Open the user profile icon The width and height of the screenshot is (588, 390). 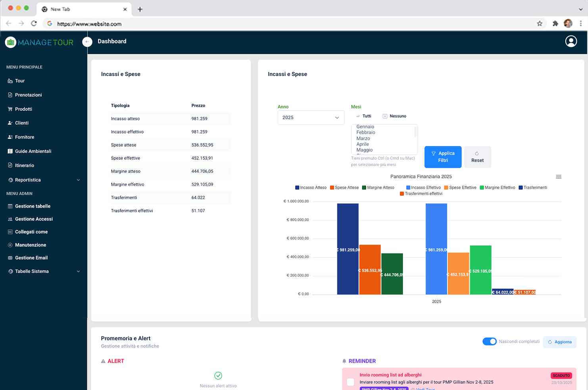click(x=571, y=41)
